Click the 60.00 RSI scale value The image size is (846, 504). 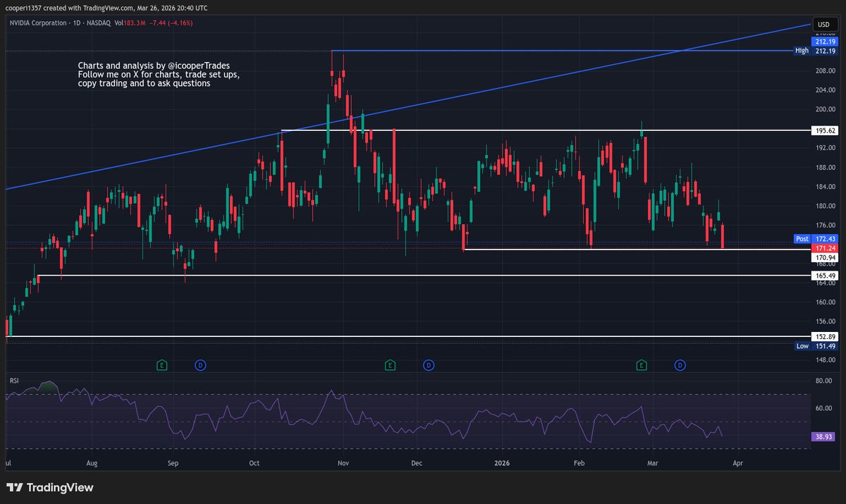pyautogui.click(x=823, y=408)
